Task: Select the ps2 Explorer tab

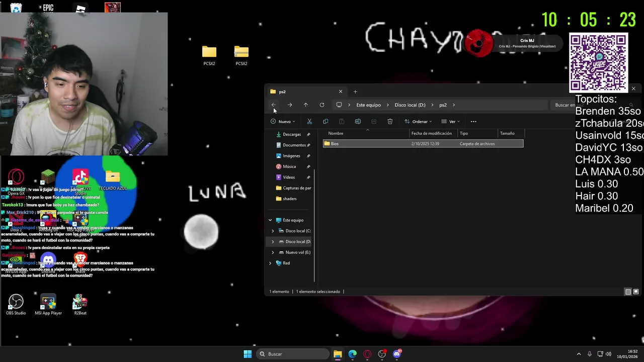Action: (306, 92)
